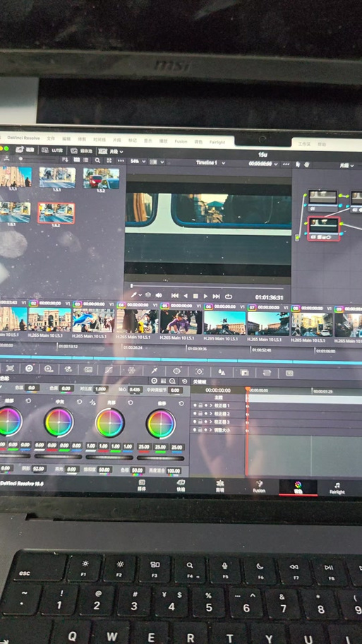Select the viewer color picker tool

pos(133,295)
